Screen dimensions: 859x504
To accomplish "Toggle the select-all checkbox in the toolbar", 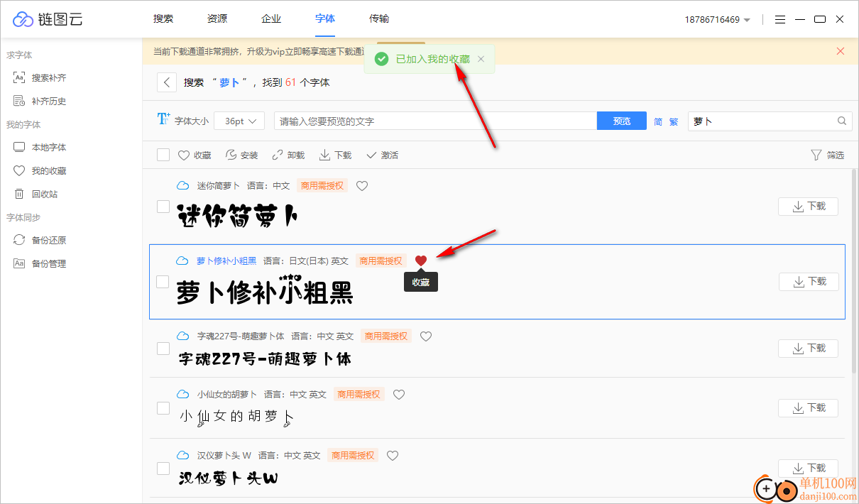I will pos(163,154).
